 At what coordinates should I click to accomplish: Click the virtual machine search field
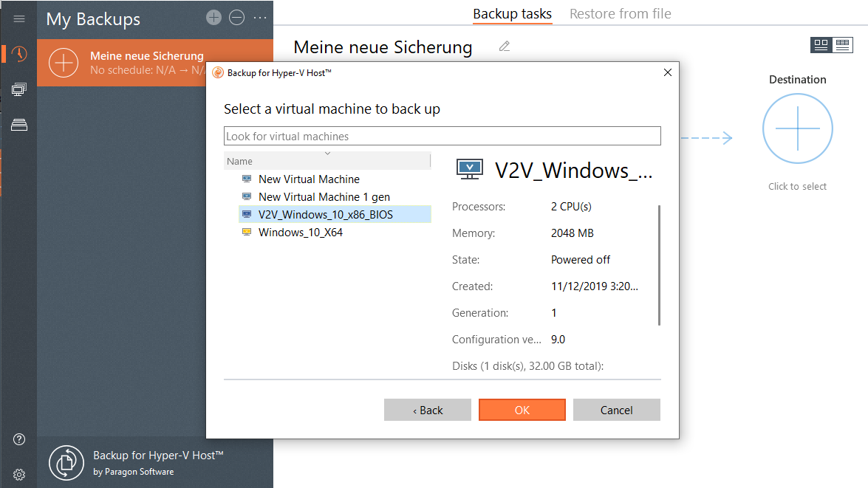pyautogui.click(x=442, y=135)
